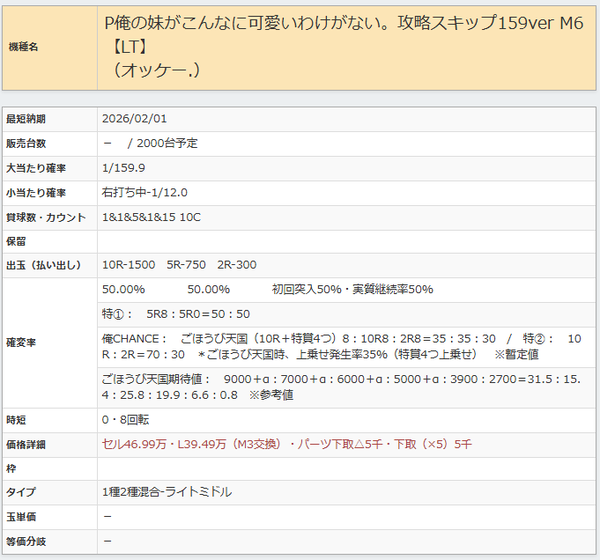Click the 'ごほうび天国期待値：' paragraph
The image size is (600, 560).
[x=341, y=387]
